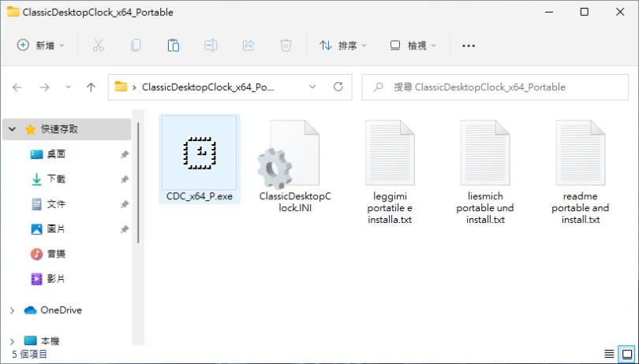Viewport: 639px width, 364px height.
Task: Click the Cut scissors icon
Action: (x=98, y=45)
